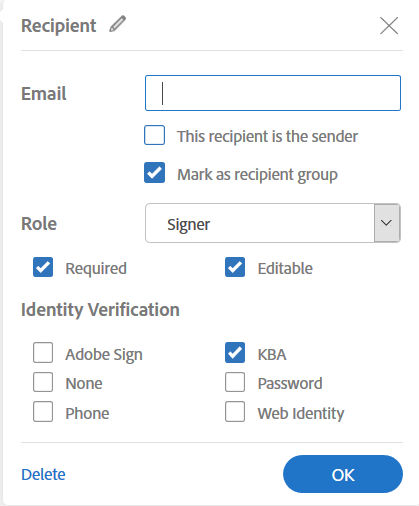Check the Web Identity checkbox
The image size is (419, 506).
[x=235, y=412]
